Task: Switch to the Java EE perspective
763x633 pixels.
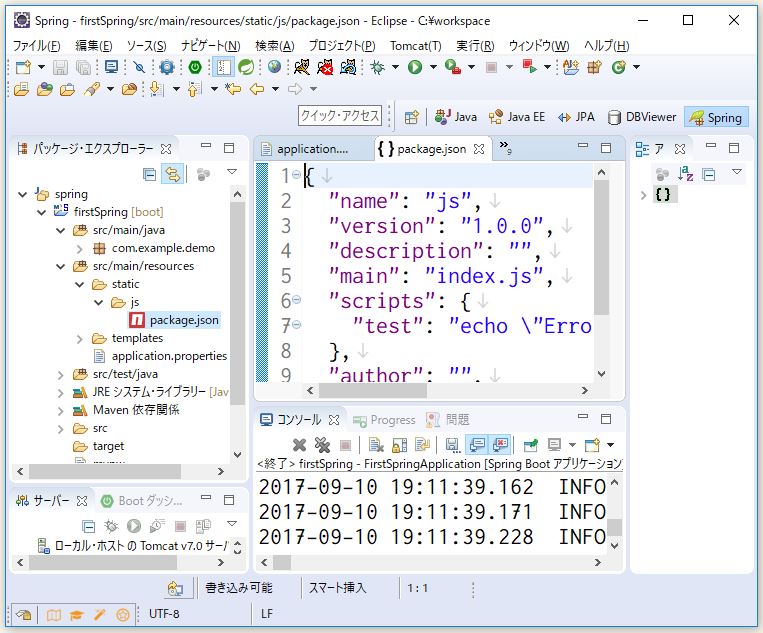Action: pos(517,117)
